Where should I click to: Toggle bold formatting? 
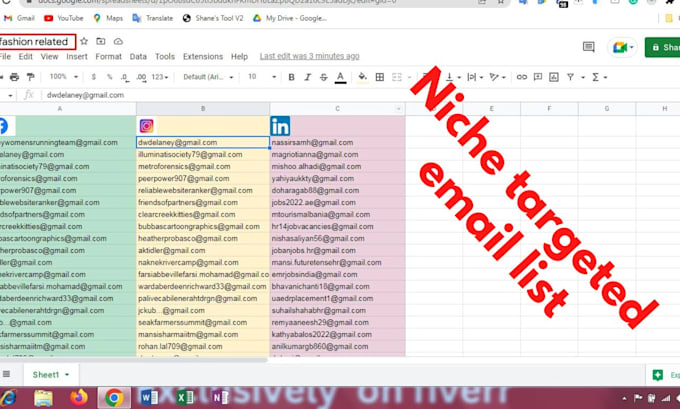[291, 77]
